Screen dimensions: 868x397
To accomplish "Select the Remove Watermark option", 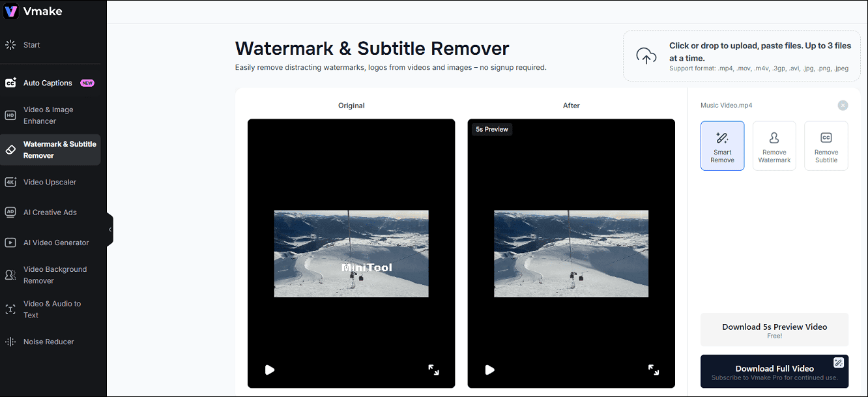I will 774,146.
